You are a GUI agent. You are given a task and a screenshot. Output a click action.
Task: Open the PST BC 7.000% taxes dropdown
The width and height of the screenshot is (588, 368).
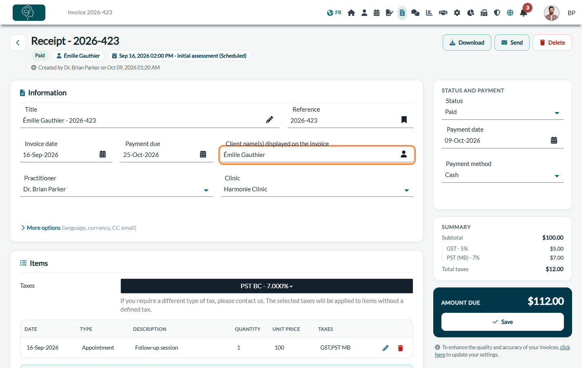pos(267,286)
